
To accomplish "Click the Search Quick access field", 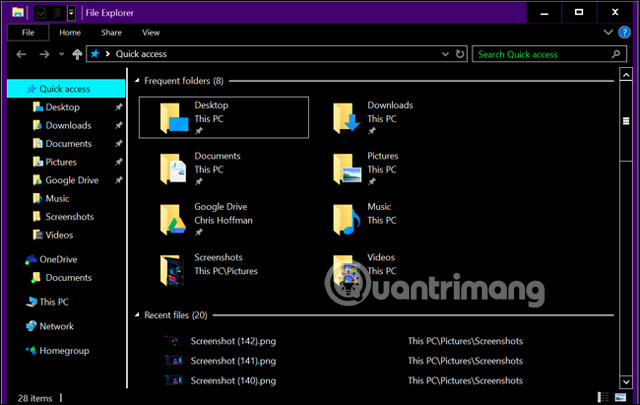I will click(549, 54).
